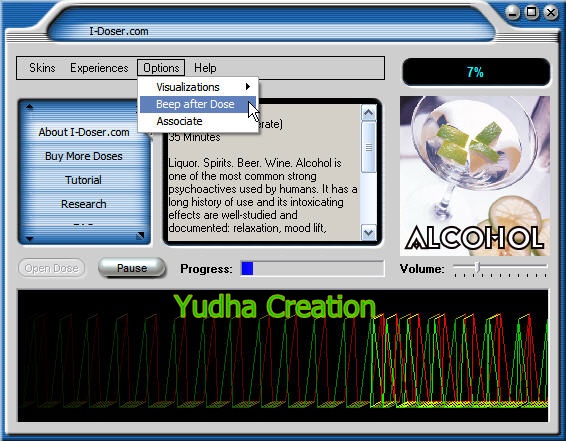Click description scrollbar up arrow

pyautogui.click(x=369, y=113)
